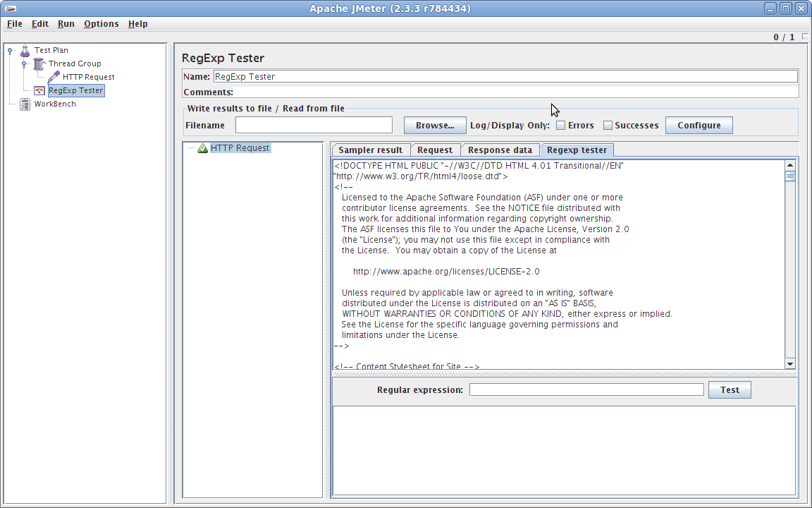This screenshot has width=812, height=508.
Task: Enable the Errors only checkbox
Action: click(560, 126)
